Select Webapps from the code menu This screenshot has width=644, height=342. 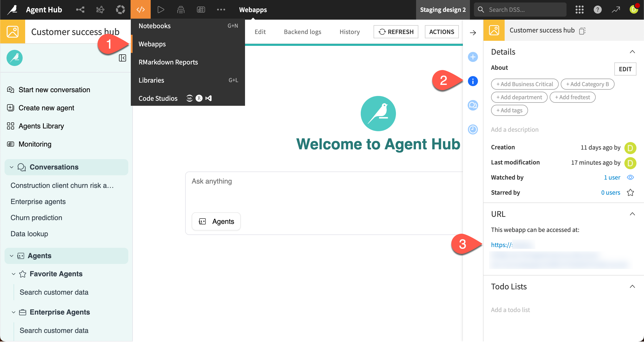(x=152, y=44)
